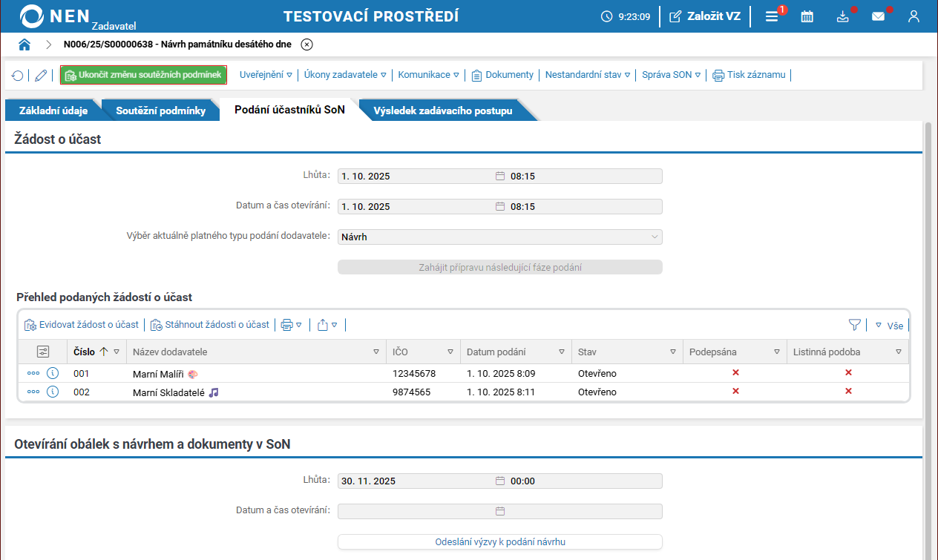Open the Vše filter dropdown

[x=889, y=325]
